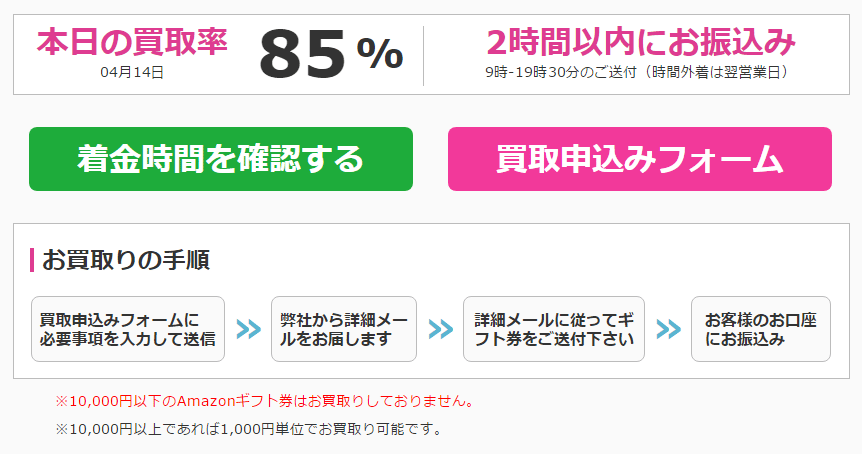Click the large 85 rate number
Screen dimensions: 862x454
click(302, 55)
